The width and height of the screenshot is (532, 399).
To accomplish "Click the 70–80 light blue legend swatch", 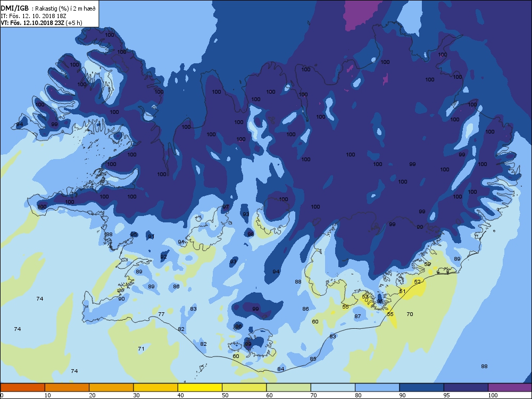I will (x=333, y=387).
